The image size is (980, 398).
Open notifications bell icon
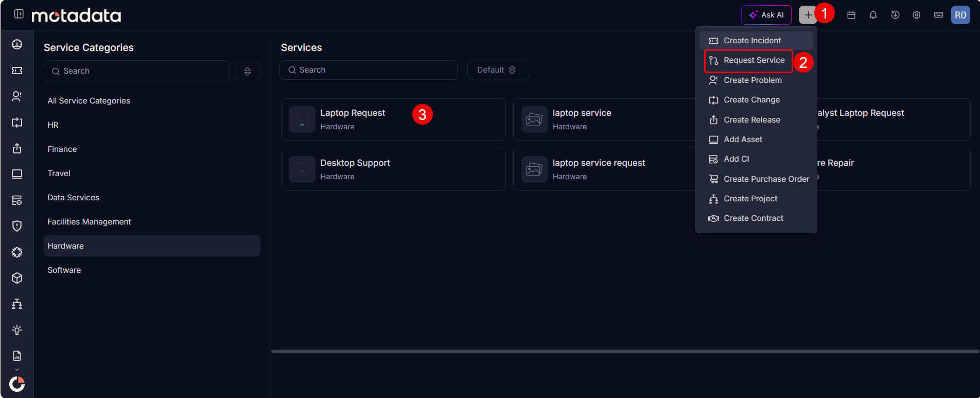point(873,15)
